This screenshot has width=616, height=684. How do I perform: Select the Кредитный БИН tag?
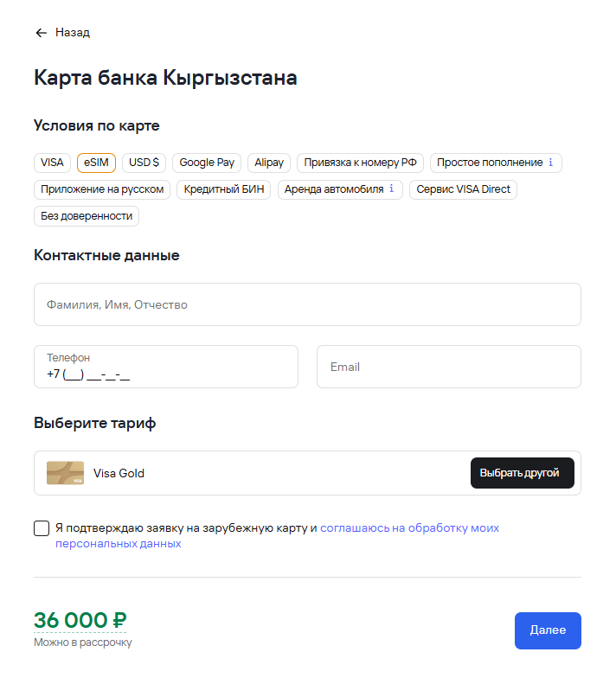(x=224, y=189)
